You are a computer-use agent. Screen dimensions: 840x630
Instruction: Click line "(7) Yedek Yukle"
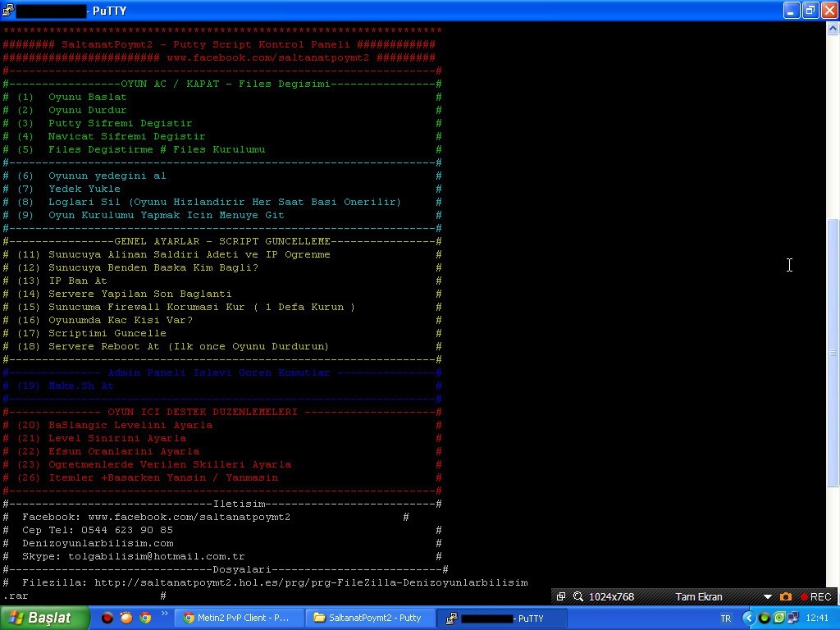69,189
